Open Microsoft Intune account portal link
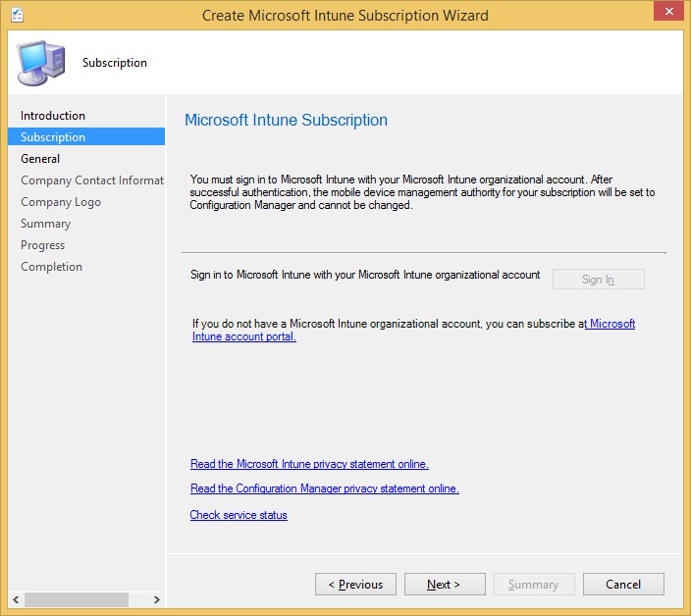691x616 pixels. [x=611, y=324]
